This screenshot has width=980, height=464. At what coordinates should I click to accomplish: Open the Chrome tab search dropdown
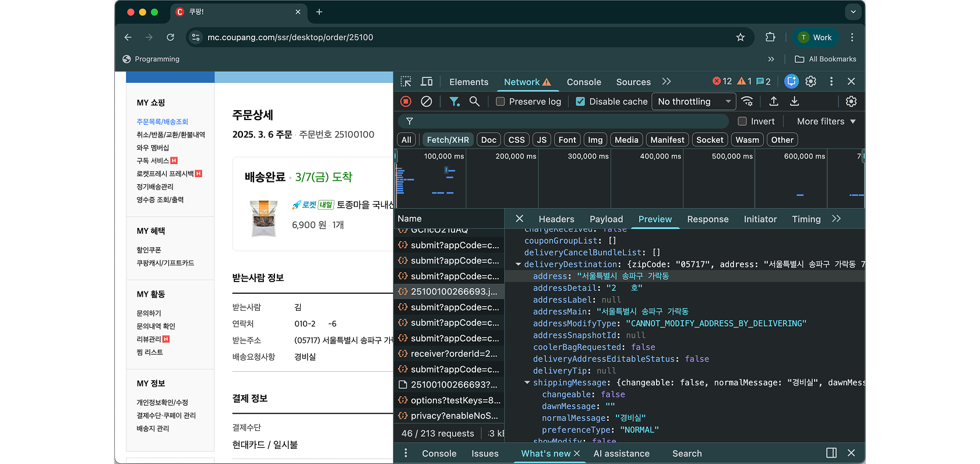853,12
